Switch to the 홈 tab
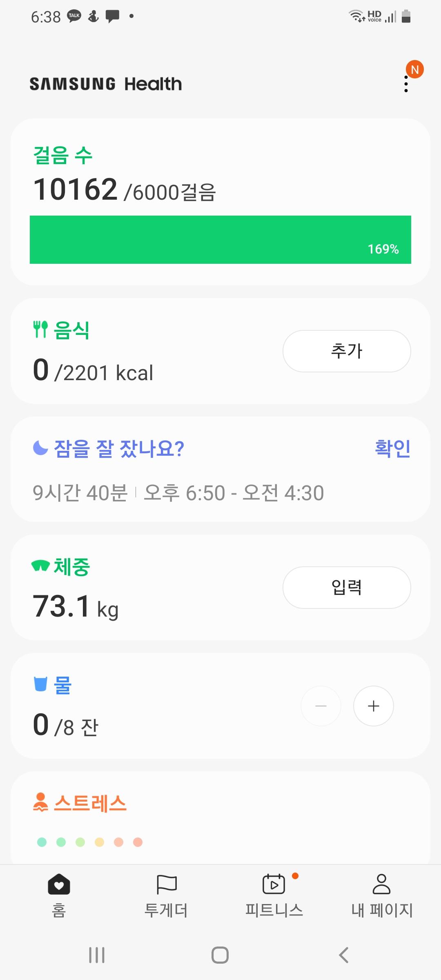The image size is (441, 980). [59, 894]
